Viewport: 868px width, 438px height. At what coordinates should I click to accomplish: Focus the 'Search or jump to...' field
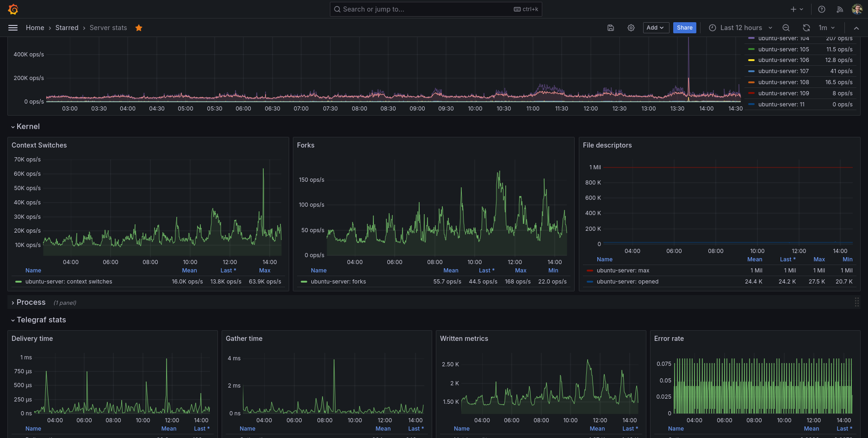[x=436, y=9]
